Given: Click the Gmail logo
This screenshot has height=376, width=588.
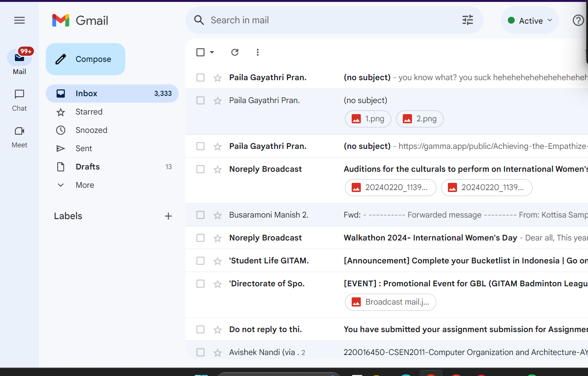Looking at the screenshot, I should 80,20.
